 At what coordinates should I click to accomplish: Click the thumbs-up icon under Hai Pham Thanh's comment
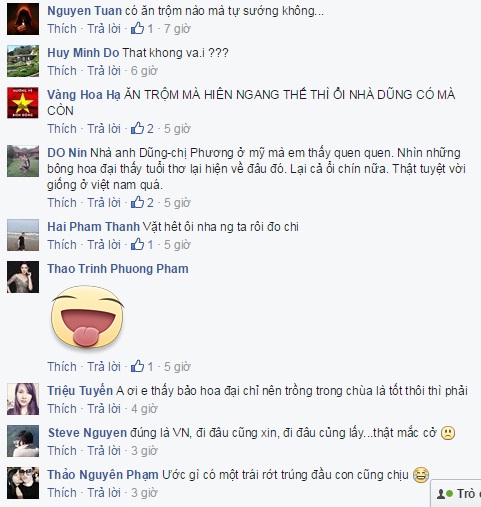(137, 245)
